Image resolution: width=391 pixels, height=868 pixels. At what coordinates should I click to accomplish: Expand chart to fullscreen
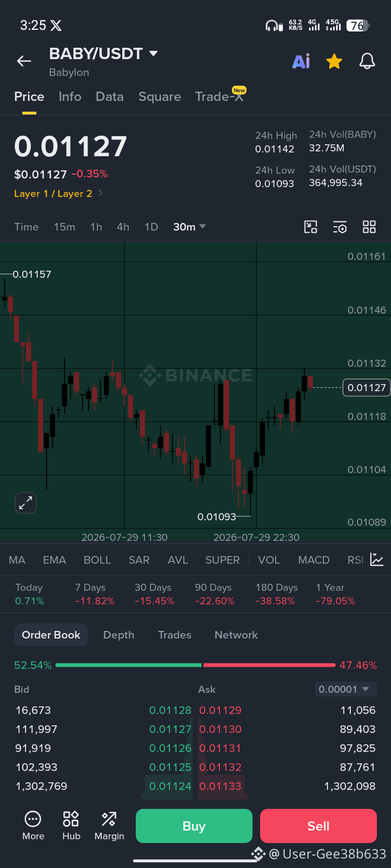point(26,503)
